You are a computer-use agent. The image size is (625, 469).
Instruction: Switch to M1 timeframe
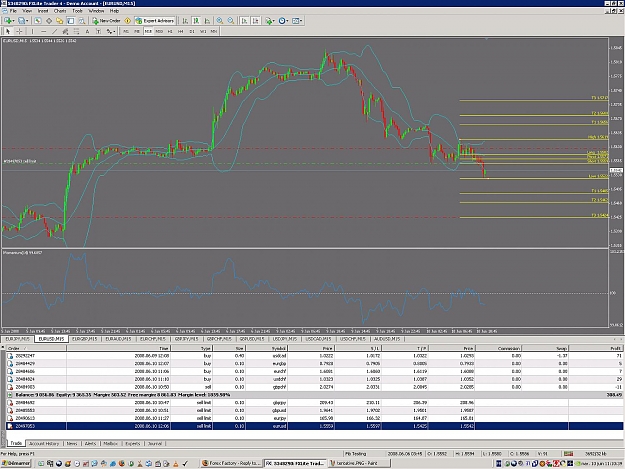[126, 31]
